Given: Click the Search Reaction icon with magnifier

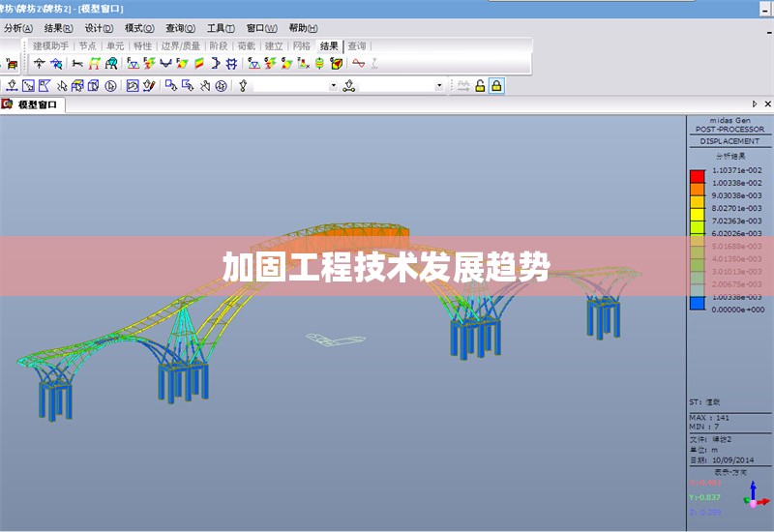Looking at the screenshot, I should pyautogui.click(x=56, y=63).
